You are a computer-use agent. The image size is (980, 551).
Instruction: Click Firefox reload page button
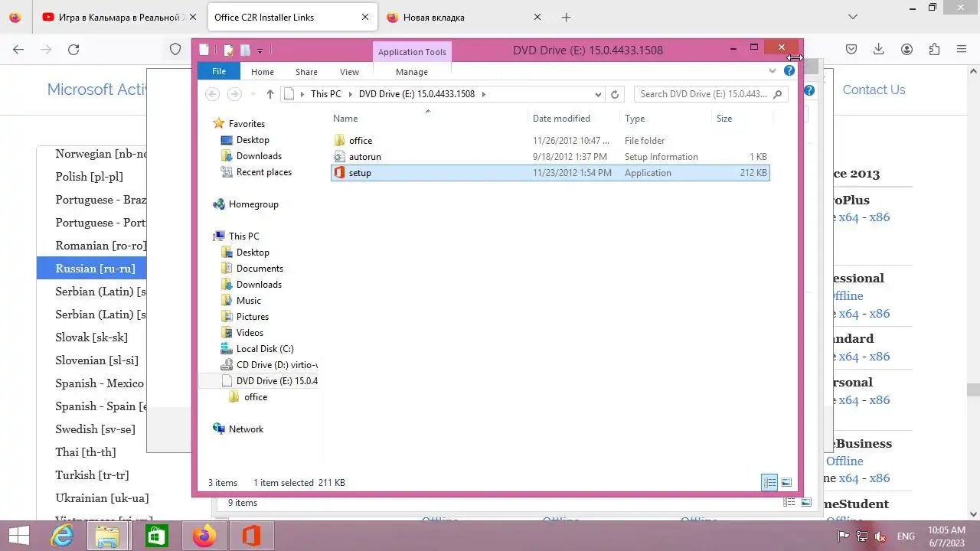[73, 50]
